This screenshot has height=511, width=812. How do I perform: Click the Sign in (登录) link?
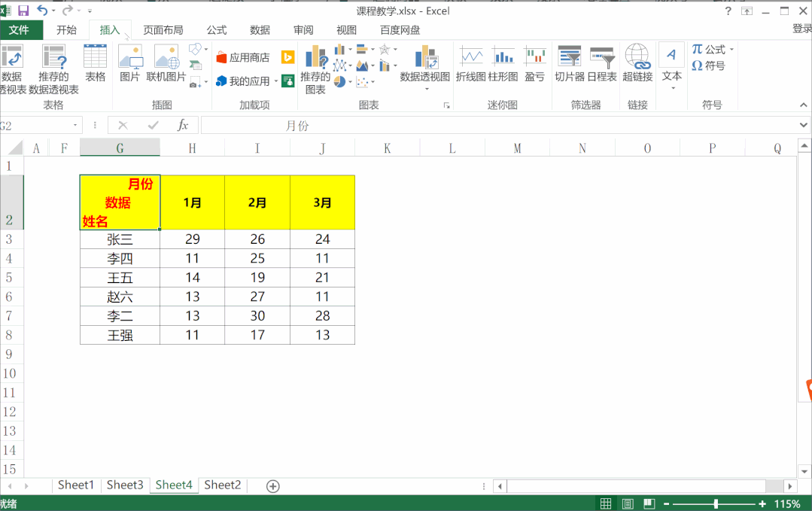pyautogui.click(x=801, y=29)
